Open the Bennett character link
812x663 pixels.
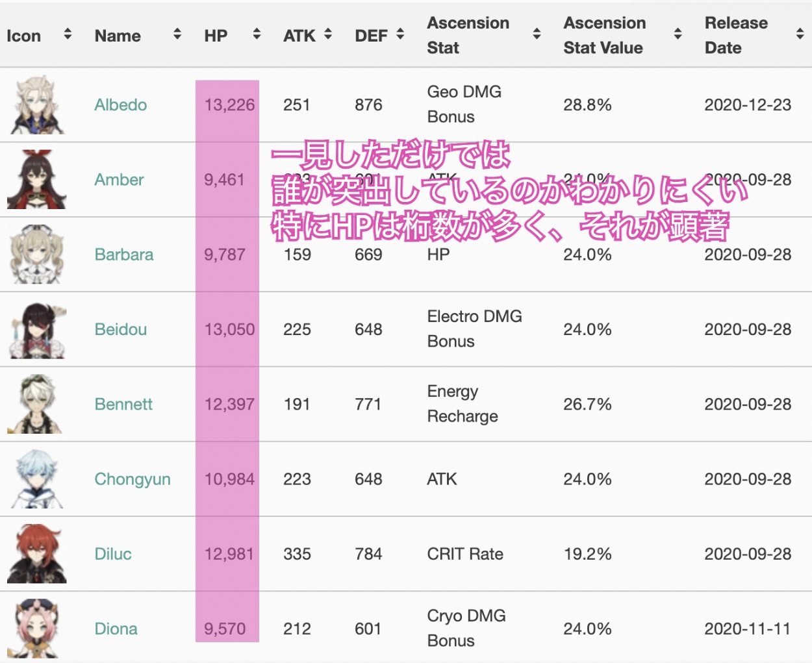click(123, 405)
